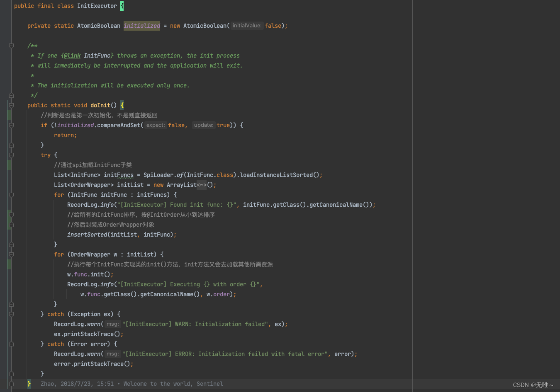Click the comment "//然后封装成OrderWrapper对象"
Screen dimensions: 560x392
point(111,225)
